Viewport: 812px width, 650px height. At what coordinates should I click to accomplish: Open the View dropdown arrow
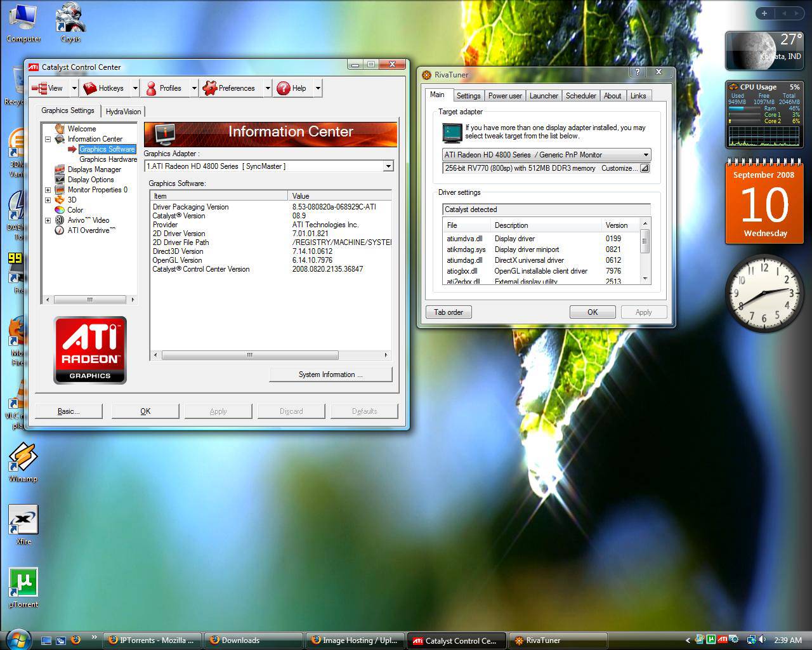click(74, 88)
